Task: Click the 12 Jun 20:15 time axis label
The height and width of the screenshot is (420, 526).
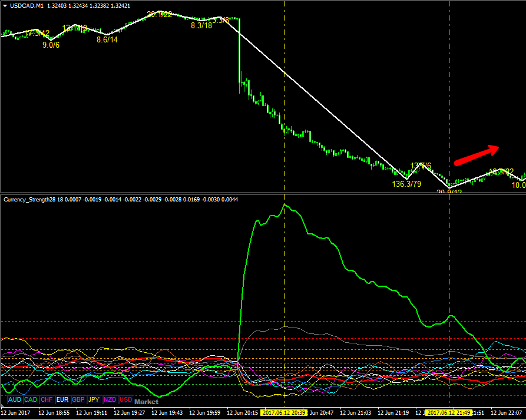Action: point(243,412)
